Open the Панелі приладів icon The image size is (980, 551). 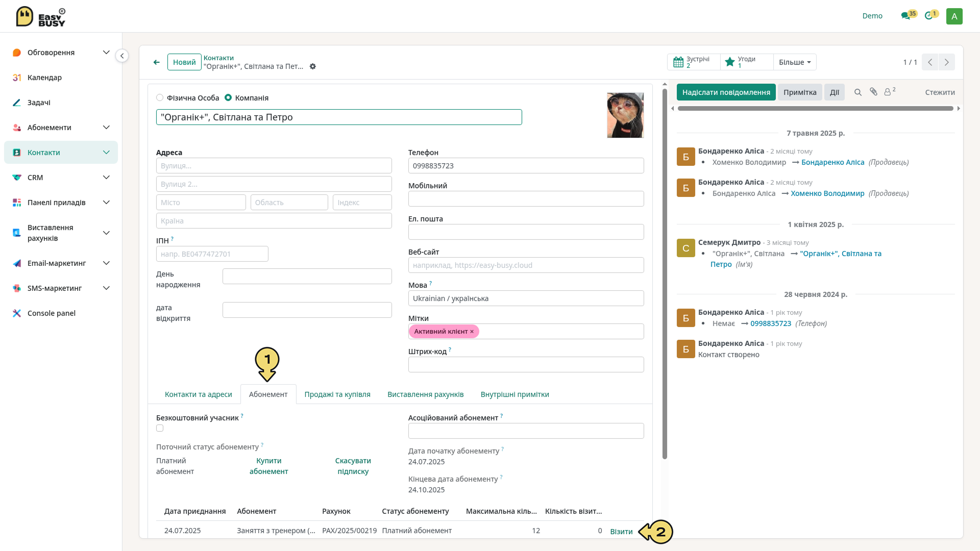[x=17, y=203]
